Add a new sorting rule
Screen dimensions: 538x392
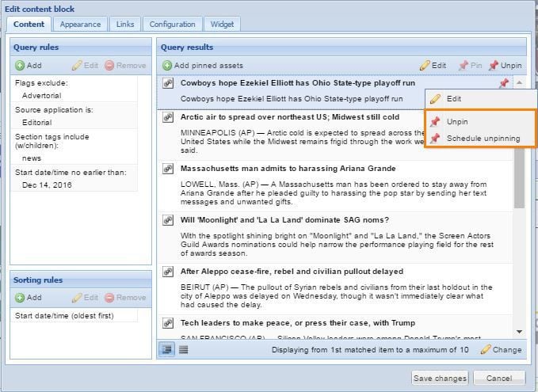(x=29, y=298)
